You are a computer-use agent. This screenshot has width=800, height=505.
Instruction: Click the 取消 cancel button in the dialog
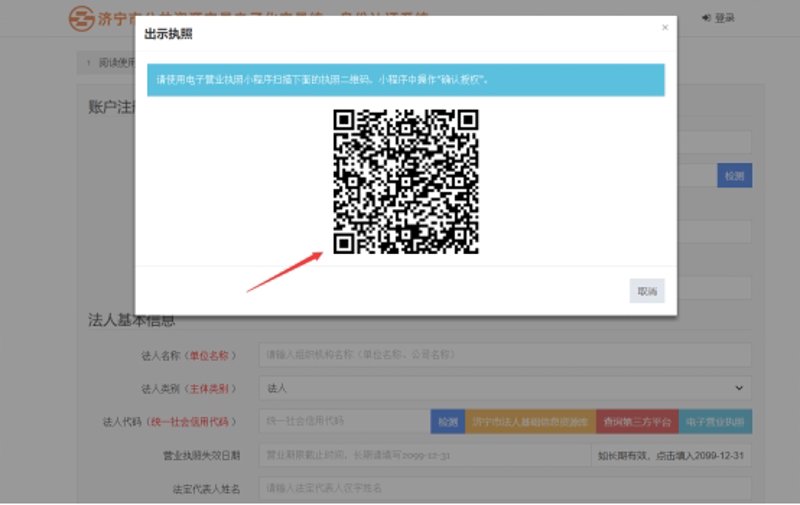(x=646, y=291)
